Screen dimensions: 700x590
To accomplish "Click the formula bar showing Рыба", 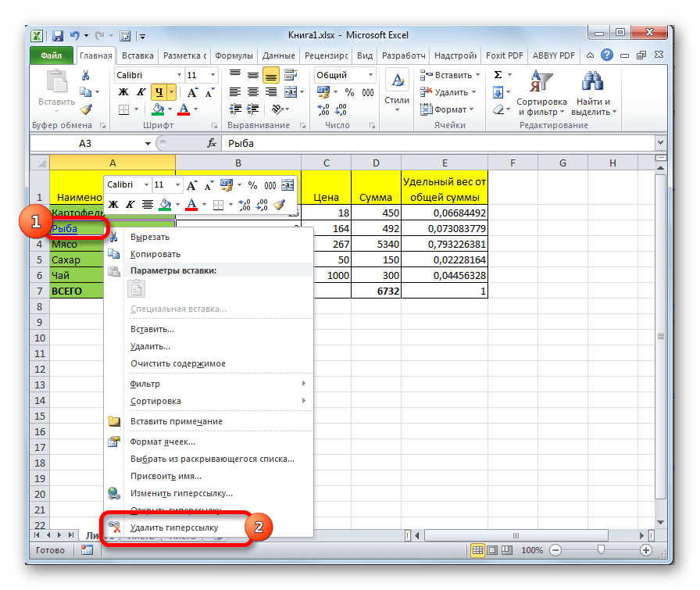I will pyautogui.click(x=437, y=144).
